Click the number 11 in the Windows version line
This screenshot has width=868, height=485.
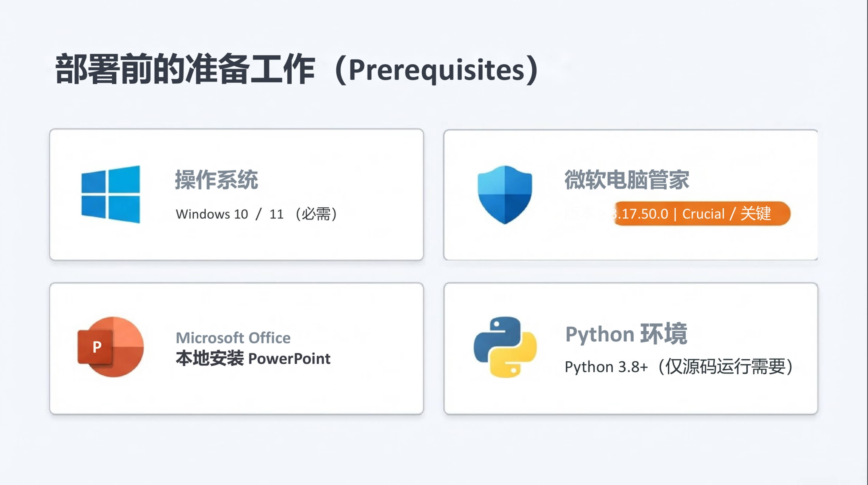[276, 214]
